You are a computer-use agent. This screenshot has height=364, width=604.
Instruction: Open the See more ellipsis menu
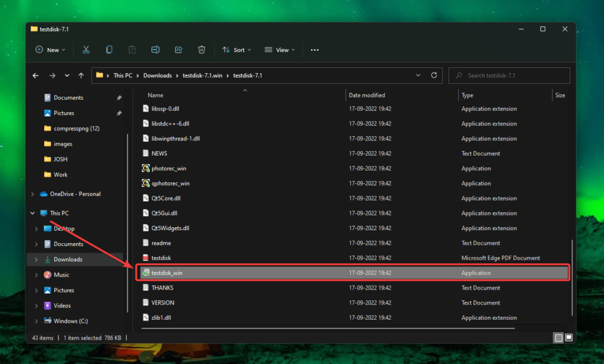(x=314, y=50)
